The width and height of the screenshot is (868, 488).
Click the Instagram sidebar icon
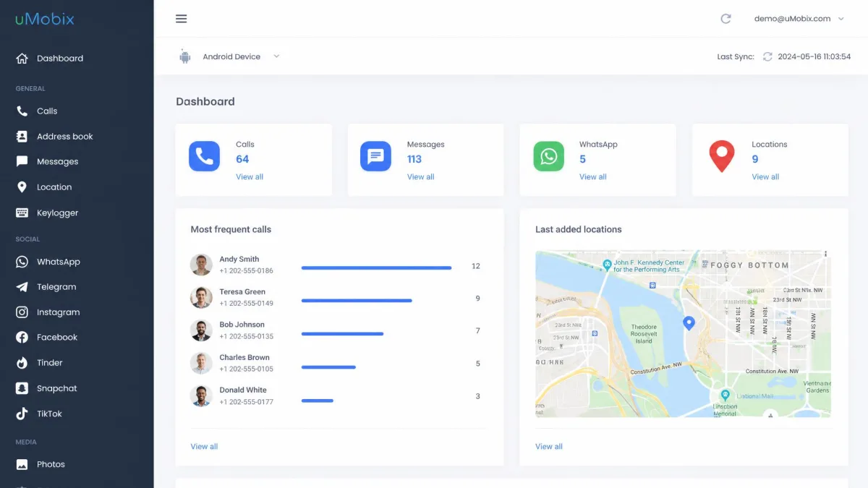(x=22, y=312)
